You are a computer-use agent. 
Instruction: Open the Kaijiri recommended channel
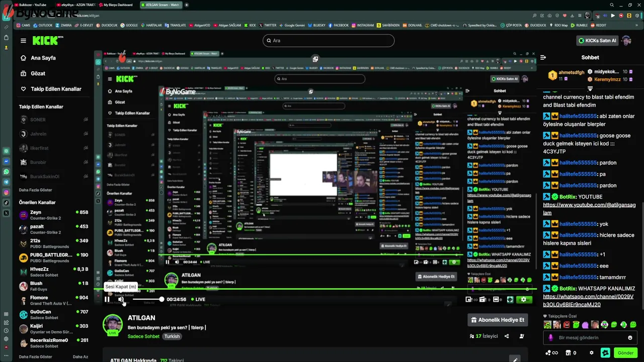tap(53, 328)
